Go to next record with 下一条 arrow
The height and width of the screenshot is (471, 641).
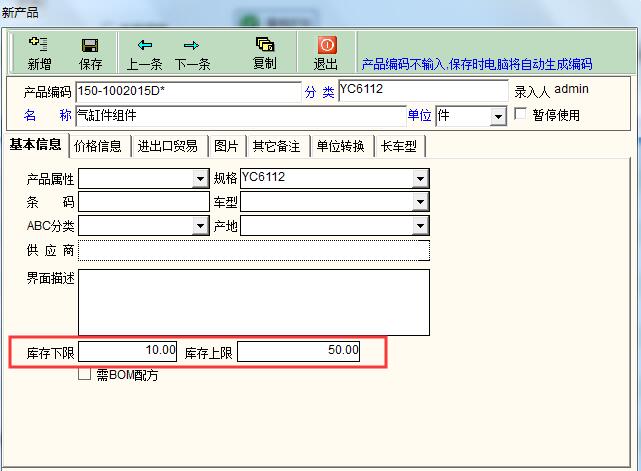pos(191,45)
